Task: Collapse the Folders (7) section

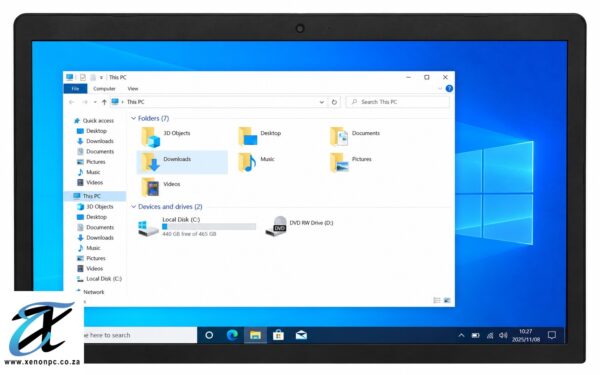Action: click(x=133, y=119)
